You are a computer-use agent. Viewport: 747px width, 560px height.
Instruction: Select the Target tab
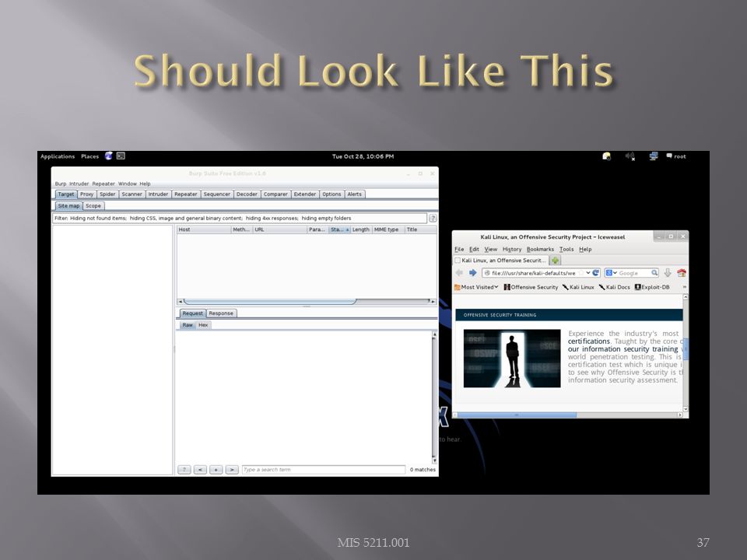[65, 194]
